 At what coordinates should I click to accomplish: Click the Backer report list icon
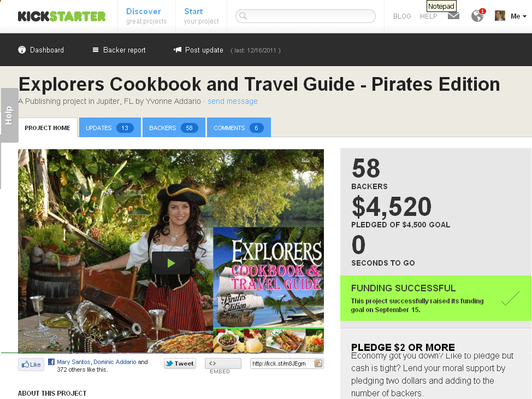pyautogui.click(x=96, y=50)
